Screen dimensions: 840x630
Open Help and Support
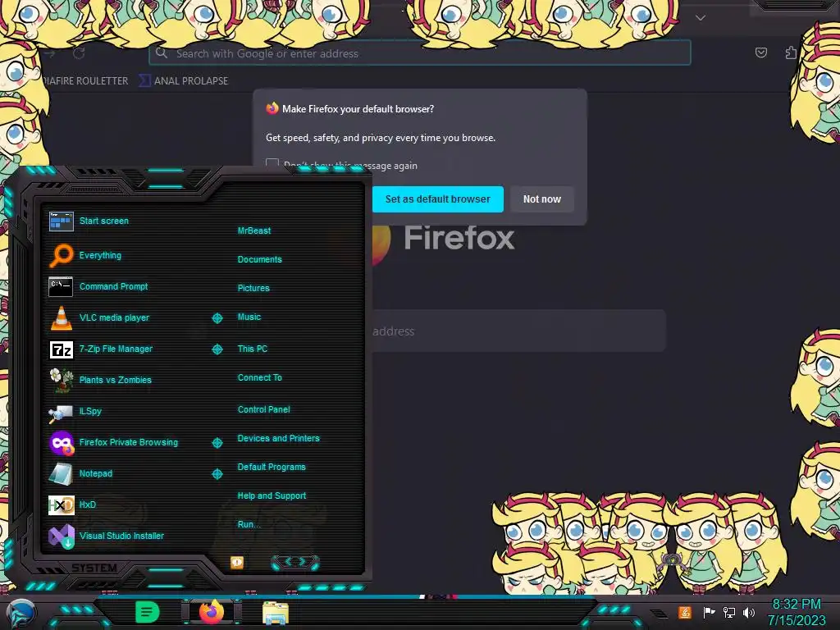pos(272,496)
